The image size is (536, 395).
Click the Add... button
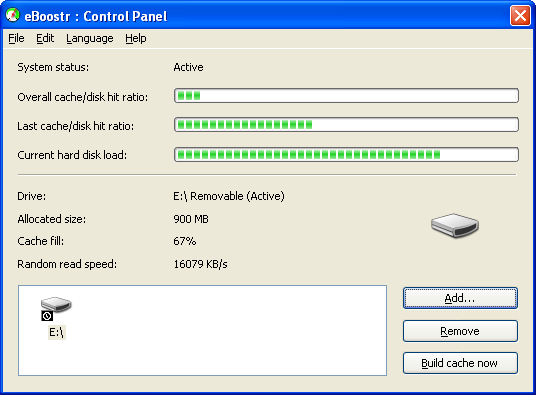(x=460, y=298)
